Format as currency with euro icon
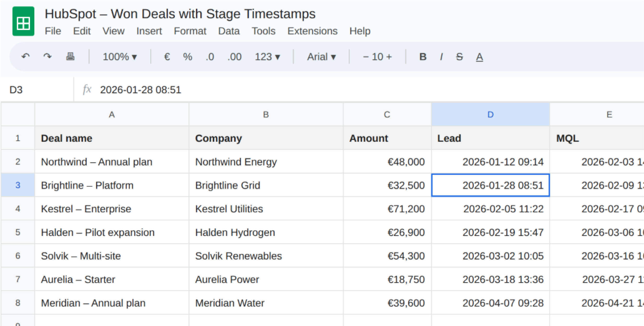 pos(167,57)
